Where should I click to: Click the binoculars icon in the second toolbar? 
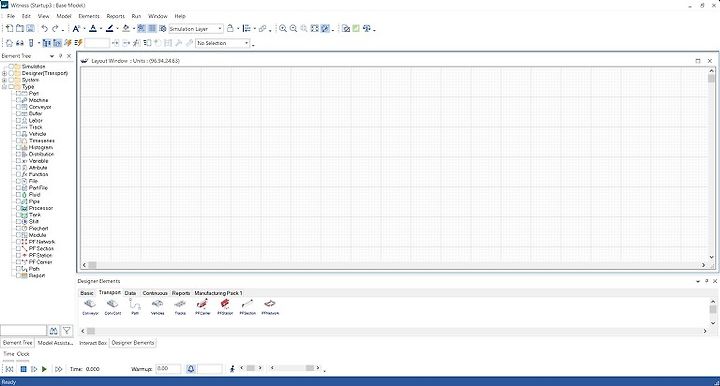pyautogui.click(x=20, y=43)
